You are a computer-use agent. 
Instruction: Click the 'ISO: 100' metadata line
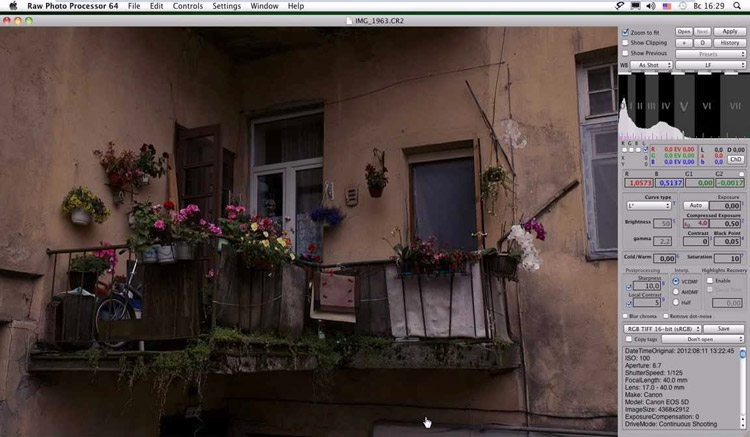(x=639, y=358)
